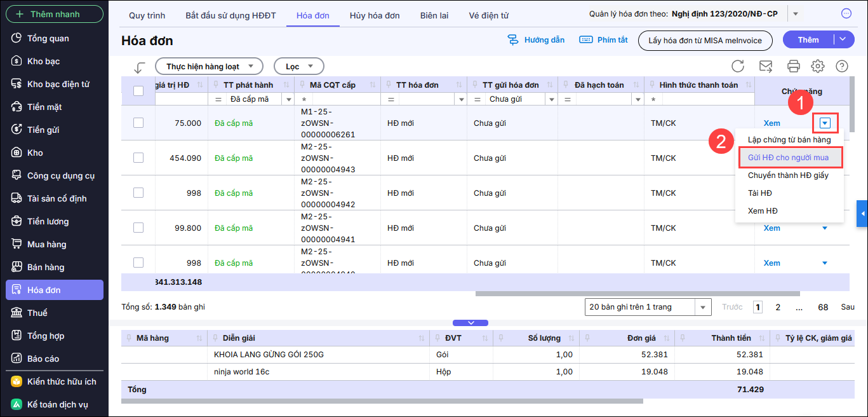Expand the Thực hiện hàng loạt dropdown

click(x=209, y=66)
